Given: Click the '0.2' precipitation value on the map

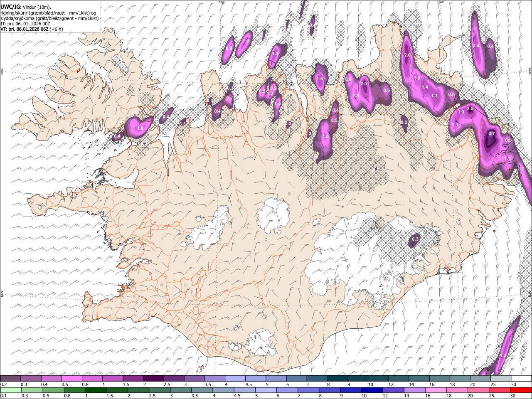Looking at the screenshot, I should (x=404, y=122).
